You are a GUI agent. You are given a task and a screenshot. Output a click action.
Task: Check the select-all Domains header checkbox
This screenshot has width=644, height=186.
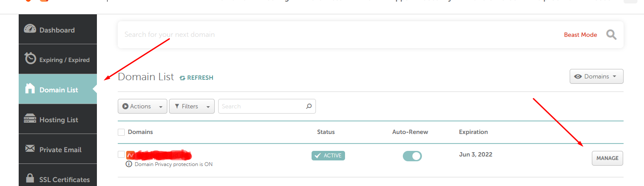click(x=121, y=132)
